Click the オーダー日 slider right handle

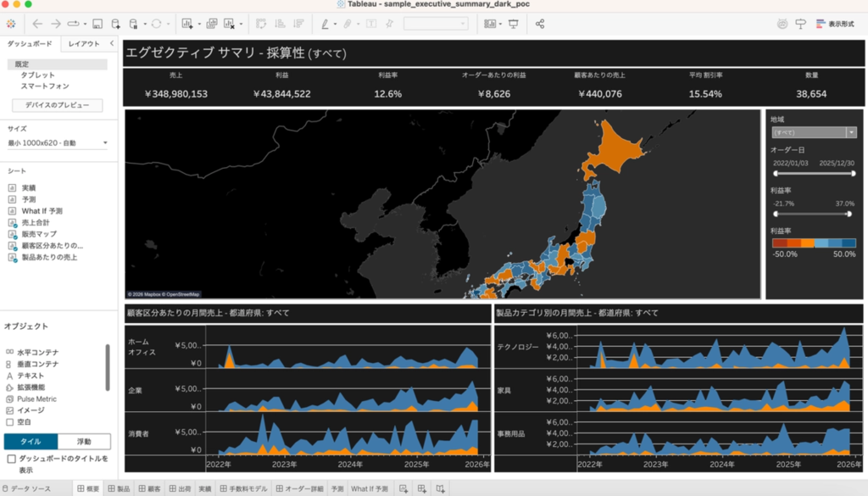[x=853, y=174]
